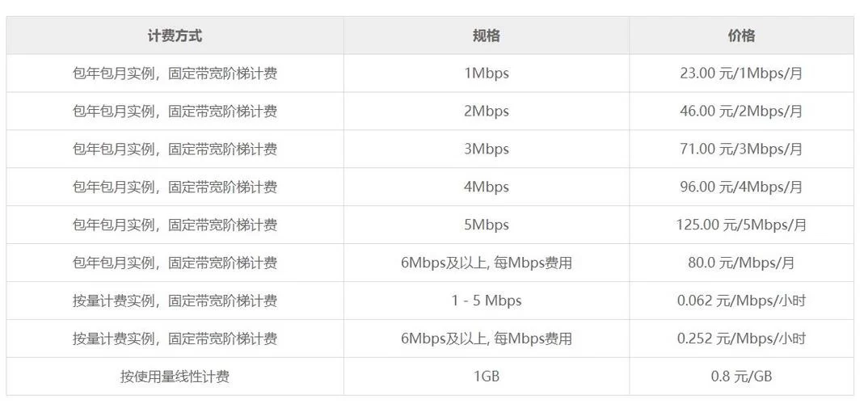Click the 0.252 元/Mbps/小时 price cell
Viewport: 868px width, 404px height.
741,339
